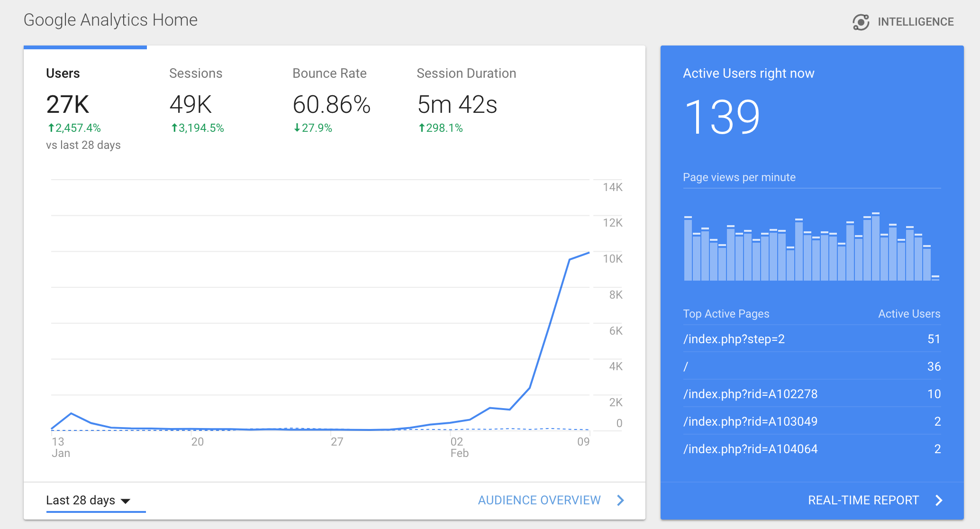Click the /index.php?rid=A103049 page row
980x529 pixels.
pos(812,421)
